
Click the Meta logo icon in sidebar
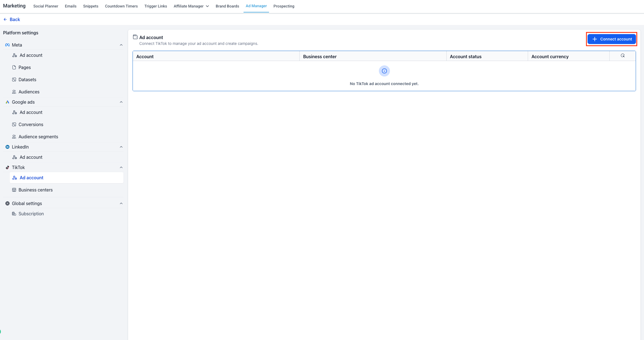(7, 45)
